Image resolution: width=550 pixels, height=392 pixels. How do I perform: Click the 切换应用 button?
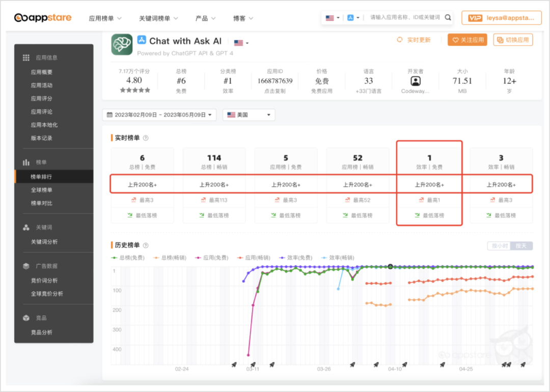(513, 40)
